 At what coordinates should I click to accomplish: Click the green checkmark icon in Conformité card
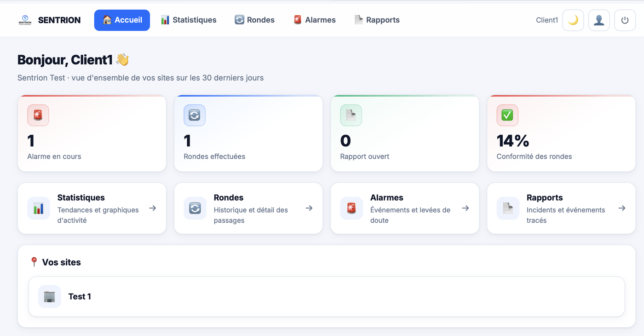507,115
